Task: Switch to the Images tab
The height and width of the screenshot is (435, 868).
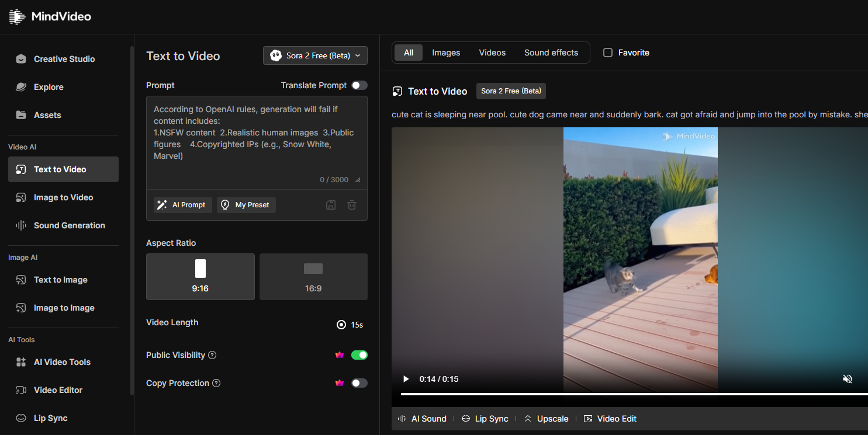Action: click(x=446, y=53)
